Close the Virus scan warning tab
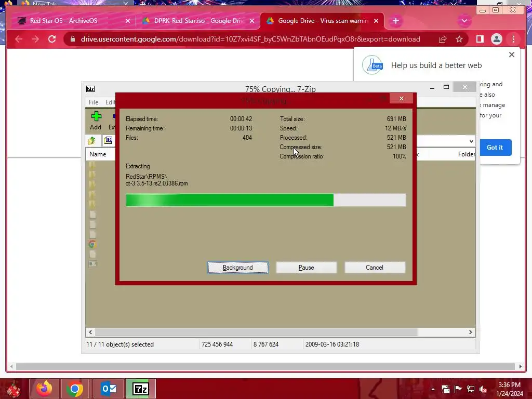This screenshot has width=532, height=399. 376,21
